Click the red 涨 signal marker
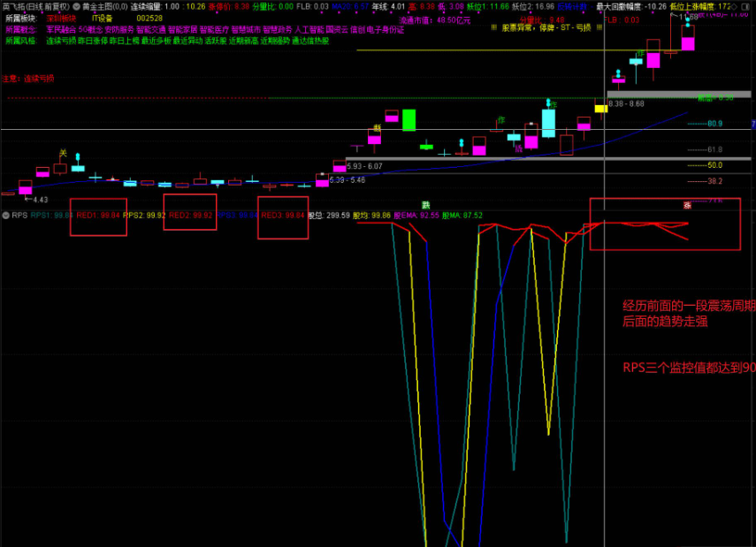The width and height of the screenshot is (756, 547). click(688, 205)
